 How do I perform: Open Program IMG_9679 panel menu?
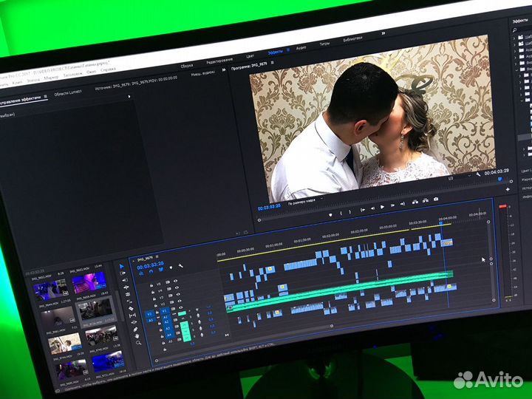click(x=272, y=63)
